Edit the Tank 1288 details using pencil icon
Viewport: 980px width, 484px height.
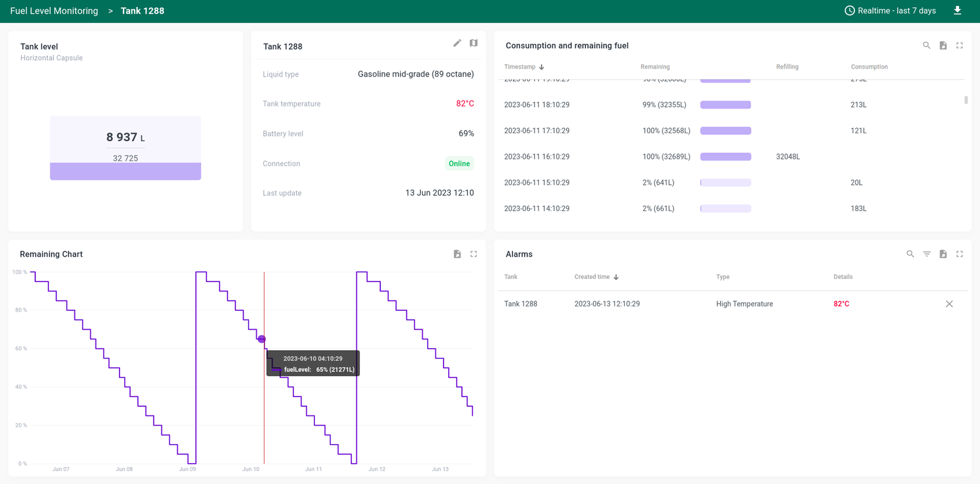[x=457, y=43]
